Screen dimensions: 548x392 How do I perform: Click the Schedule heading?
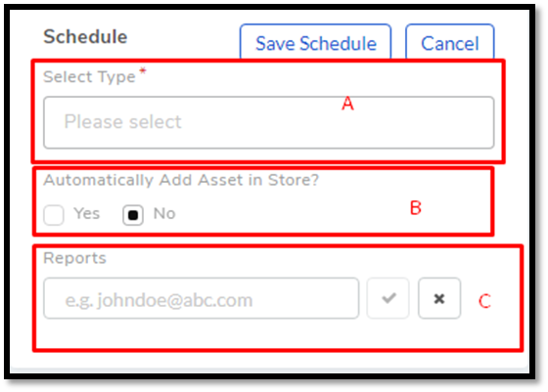pyautogui.click(x=85, y=36)
